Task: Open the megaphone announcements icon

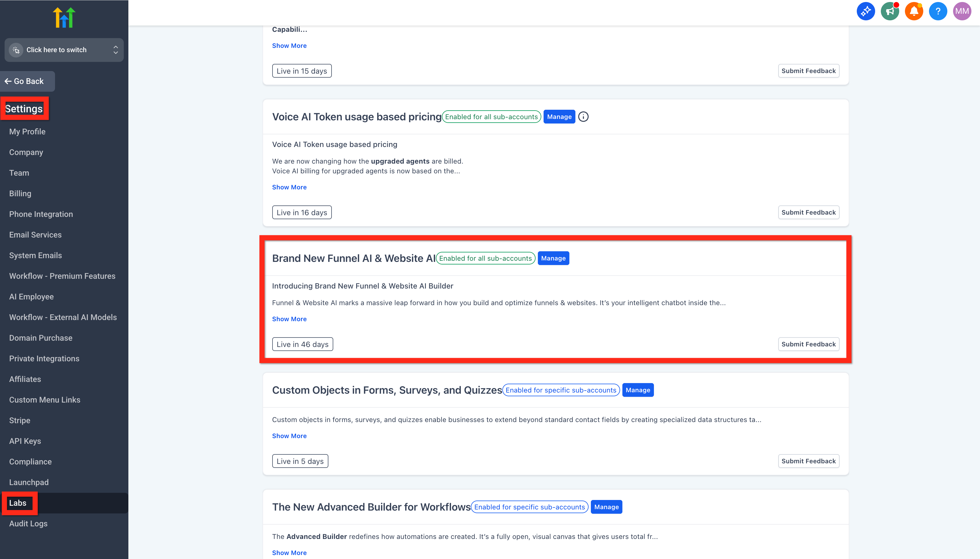Action: (x=890, y=11)
